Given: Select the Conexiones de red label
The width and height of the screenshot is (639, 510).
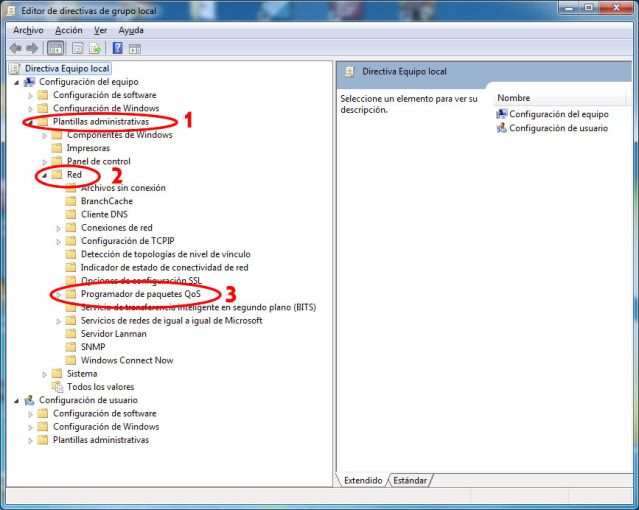Looking at the screenshot, I should click(117, 227).
